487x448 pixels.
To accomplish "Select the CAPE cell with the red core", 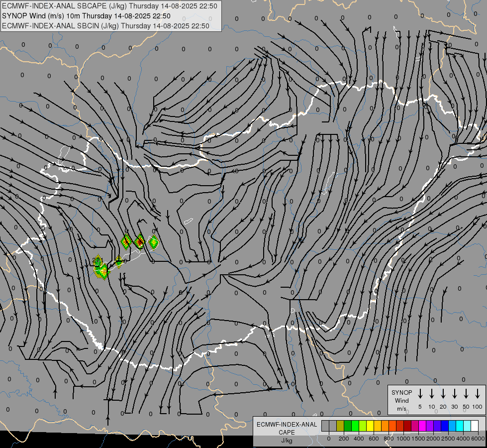I will 140,241.
